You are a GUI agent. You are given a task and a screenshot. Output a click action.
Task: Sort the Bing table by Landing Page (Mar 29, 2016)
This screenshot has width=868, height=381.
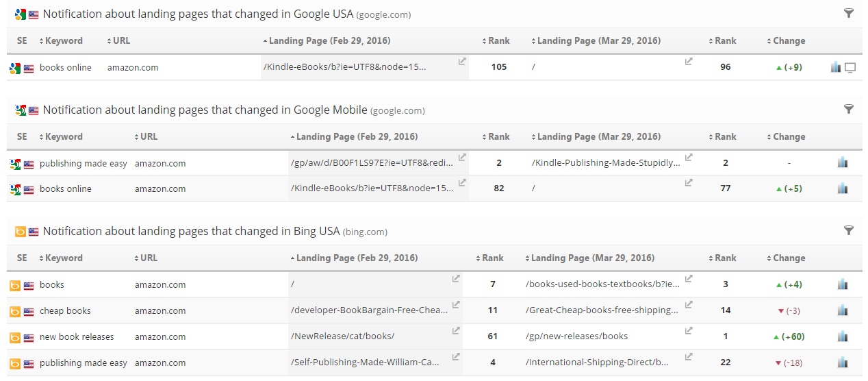click(x=591, y=258)
